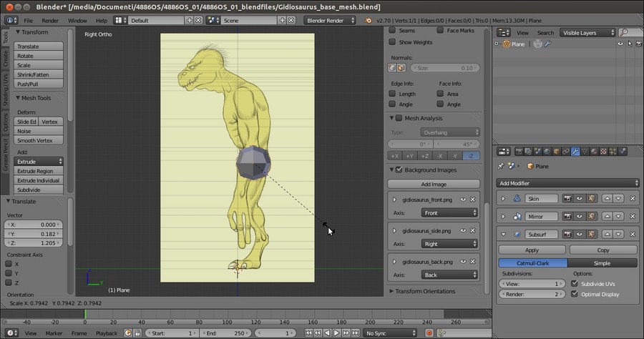This screenshot has height=339, width=644.
Task: Click the record auto keyframe button
Action: pos(429,333)
